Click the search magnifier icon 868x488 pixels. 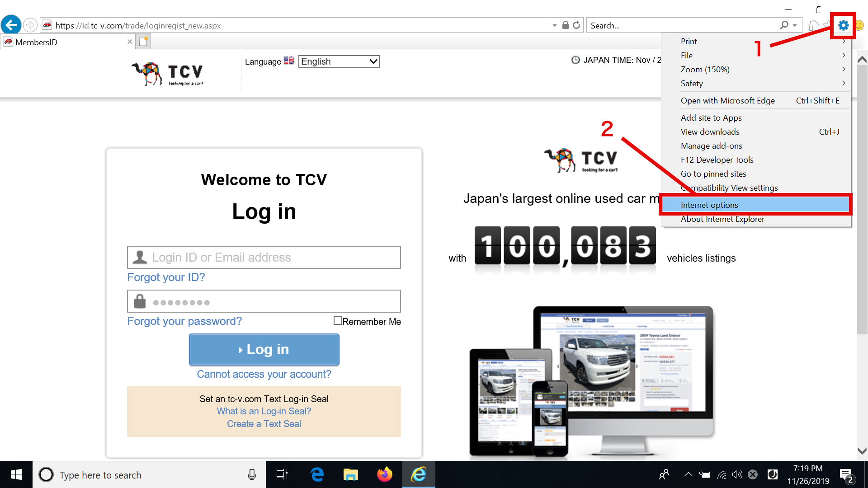[x=784, y=25]
